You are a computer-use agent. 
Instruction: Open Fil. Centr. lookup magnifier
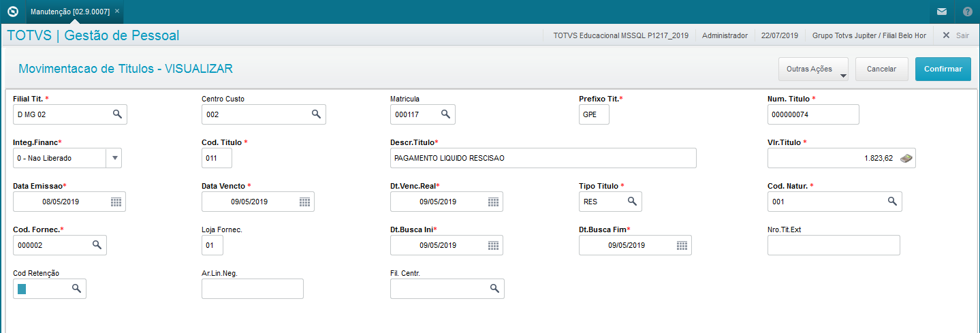click(x=494, y=289)
